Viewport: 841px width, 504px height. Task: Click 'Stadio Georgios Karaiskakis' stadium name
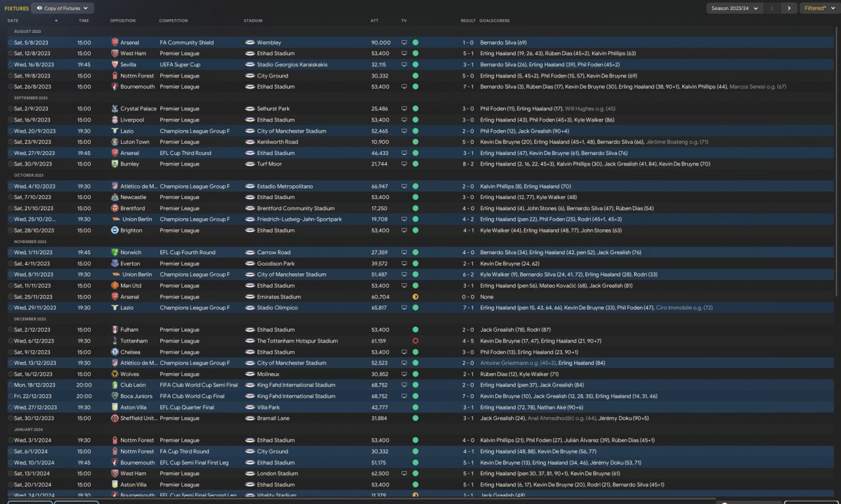point(292,65)
